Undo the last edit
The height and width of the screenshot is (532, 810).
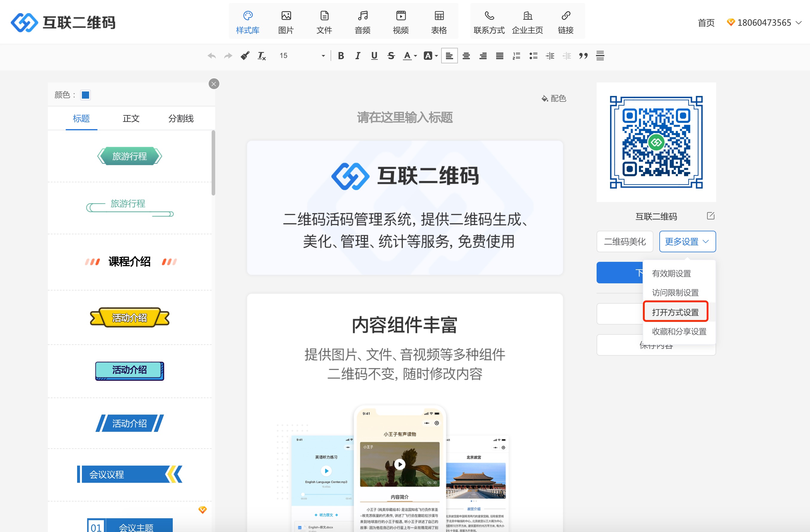coord(212,56)
